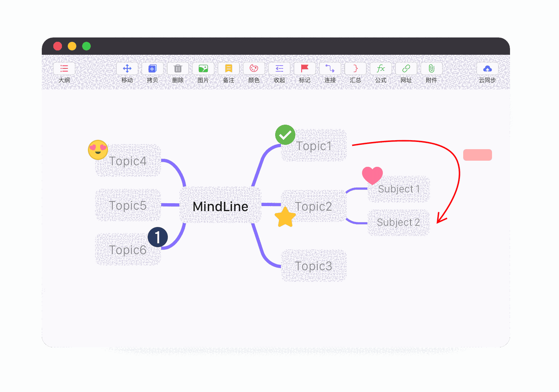559x392 pixels.
Task: Toggle 收起 to collapse branches
Action: pyautogui.click(x=279, y=68)
